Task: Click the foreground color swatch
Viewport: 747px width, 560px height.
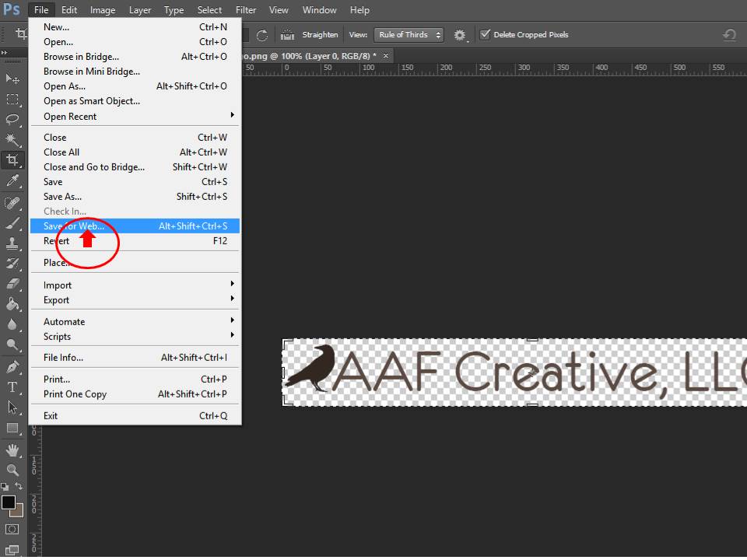Action: point(8,502)
